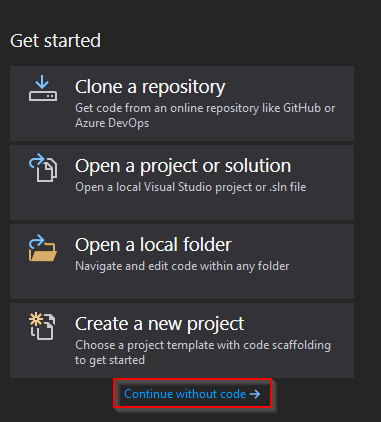Click the Open a local folder icon
The image size is (381, 422).
(x=43, y=248)
